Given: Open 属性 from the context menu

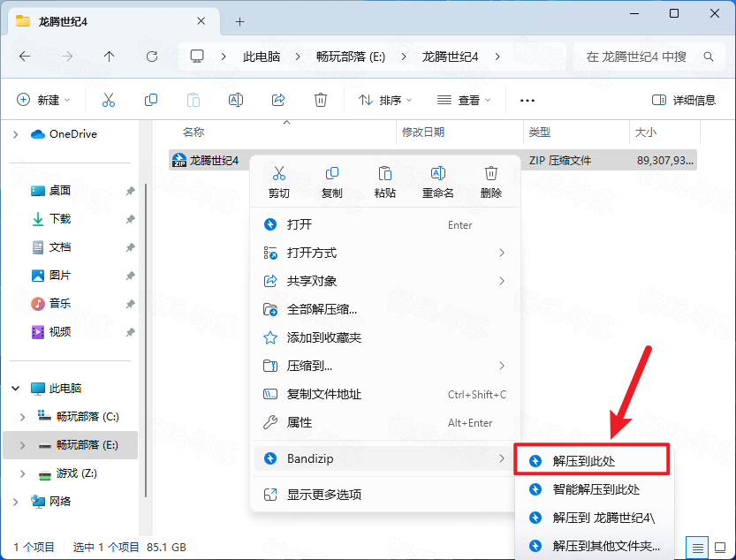Looking at the screenshot, I should [x=385, y=422].
